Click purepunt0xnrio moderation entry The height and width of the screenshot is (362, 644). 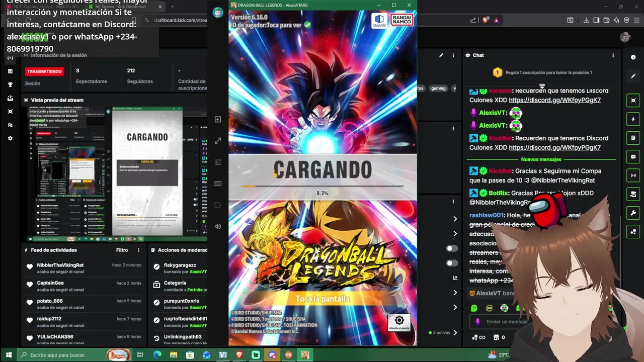pos(180,304)
